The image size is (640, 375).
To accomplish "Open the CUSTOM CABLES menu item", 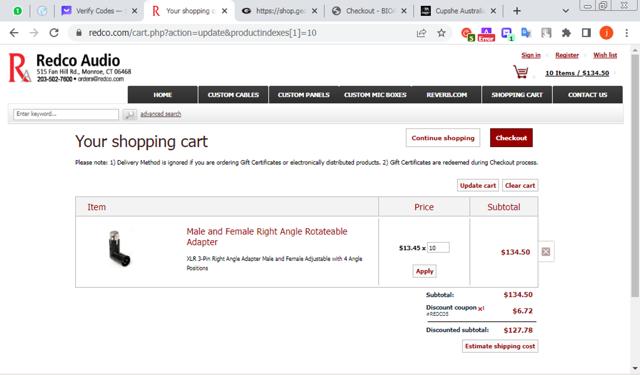I will tap(233, 95).
